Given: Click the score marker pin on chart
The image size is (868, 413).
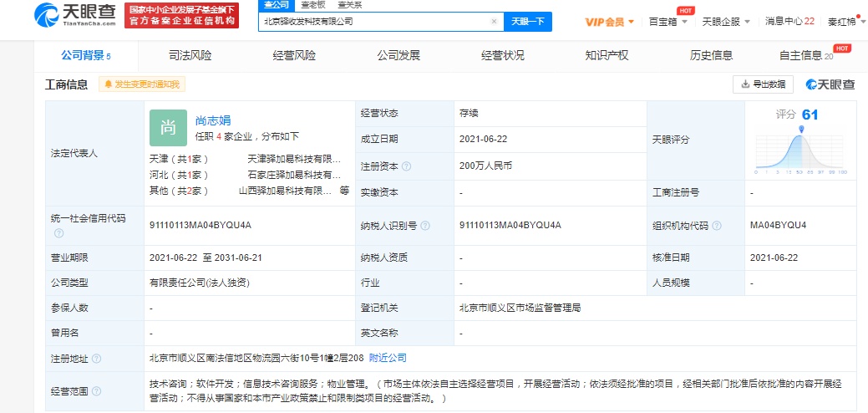Looking at the screenshot, I should click(x=801, y=130).
